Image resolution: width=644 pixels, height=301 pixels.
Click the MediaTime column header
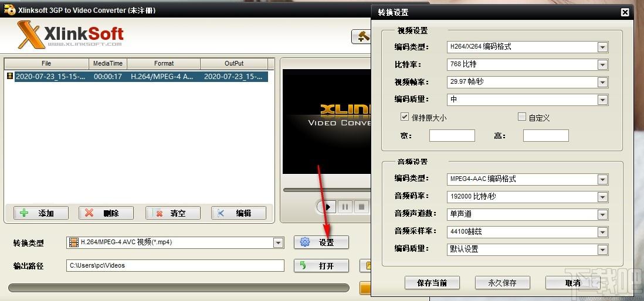[x=108, y=64]
